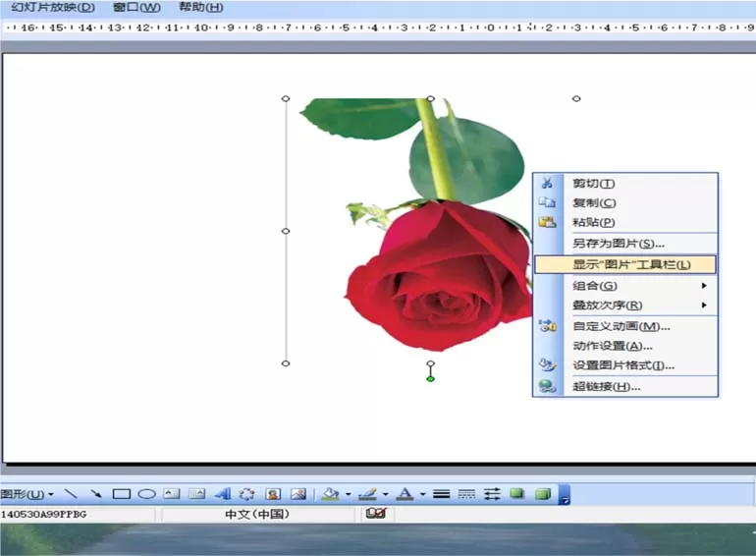Select the Arrow drawing tool
This screenshot has height=556, width=756.
(x=96, y=494)
